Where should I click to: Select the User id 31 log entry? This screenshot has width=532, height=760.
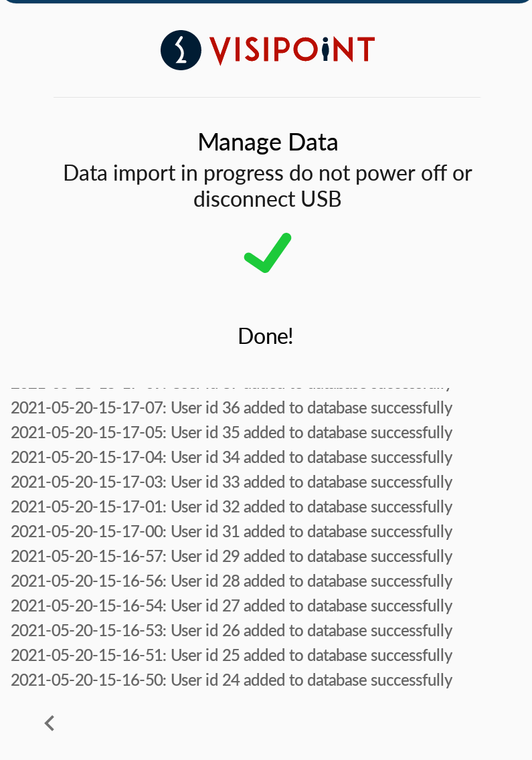point(232,531)
